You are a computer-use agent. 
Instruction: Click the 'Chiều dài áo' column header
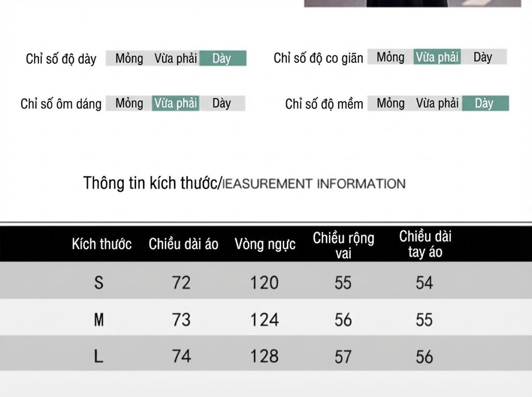184,244
